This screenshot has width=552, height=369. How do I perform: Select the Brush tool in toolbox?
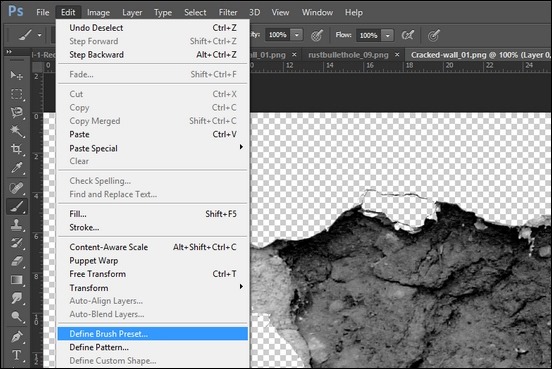(x=16, y=206)
